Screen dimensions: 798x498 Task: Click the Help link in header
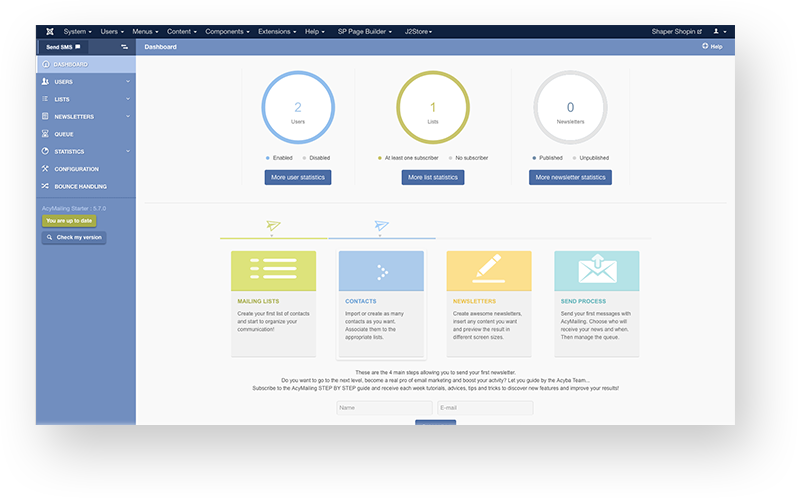712,46
